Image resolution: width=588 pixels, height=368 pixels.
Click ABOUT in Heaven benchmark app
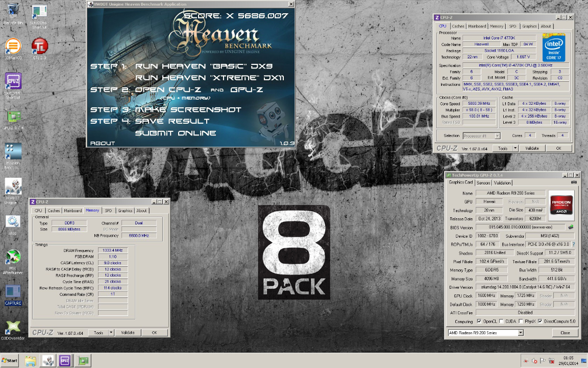pos(103,143)
